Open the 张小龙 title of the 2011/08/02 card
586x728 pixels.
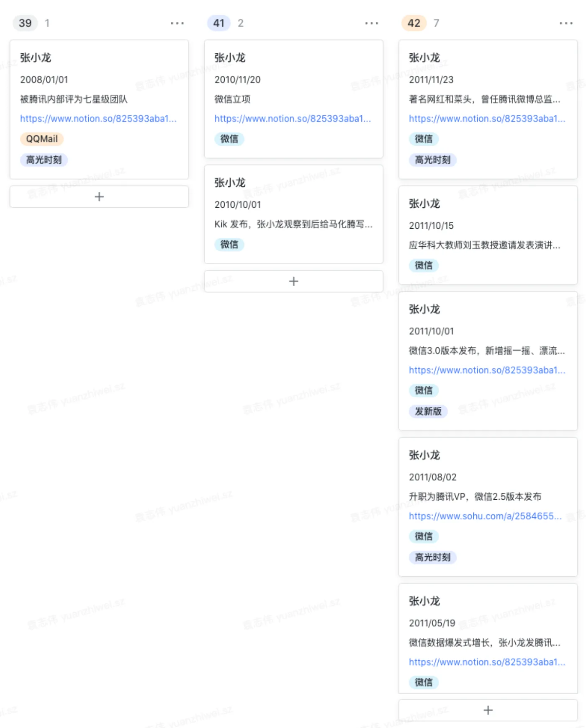pyautogui.click(x=424, y=455)
